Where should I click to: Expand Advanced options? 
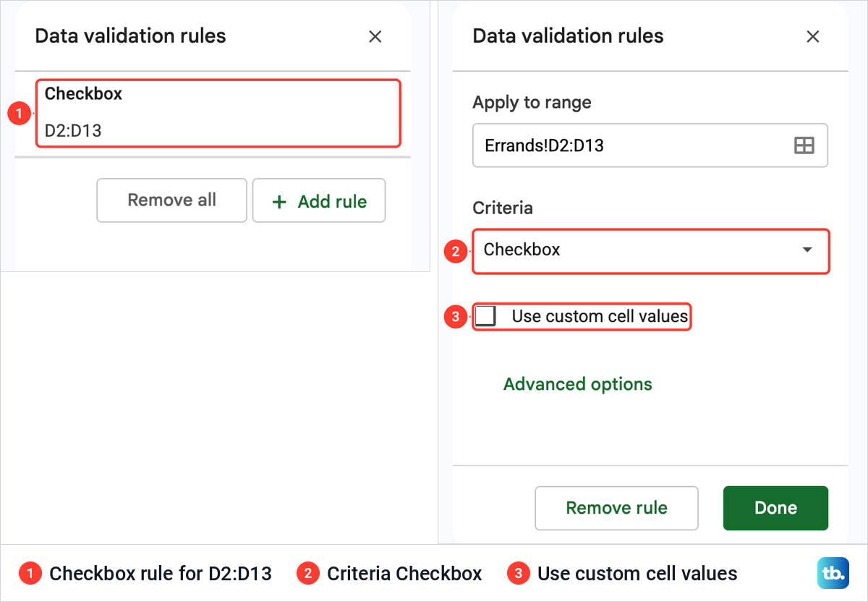[578, 384]
